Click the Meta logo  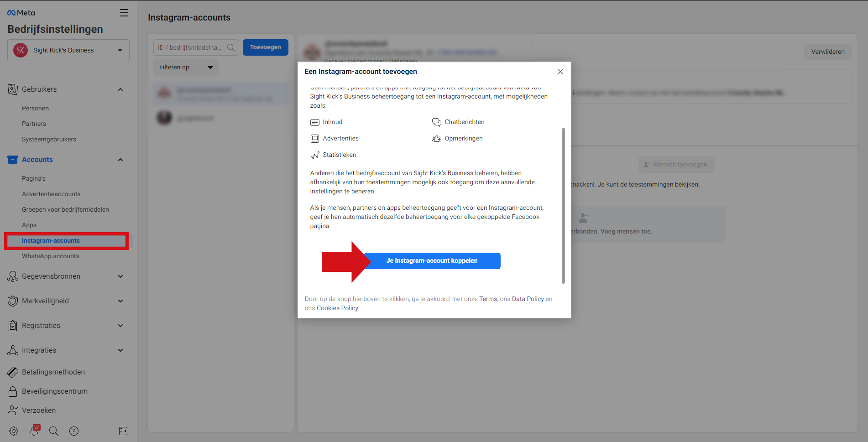click(21, 13)
